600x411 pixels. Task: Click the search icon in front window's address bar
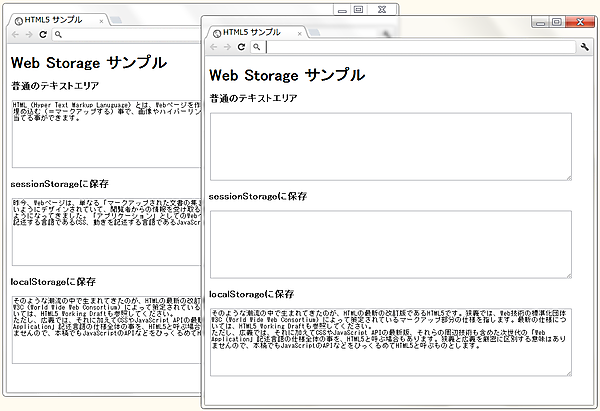tap(257, 47)
